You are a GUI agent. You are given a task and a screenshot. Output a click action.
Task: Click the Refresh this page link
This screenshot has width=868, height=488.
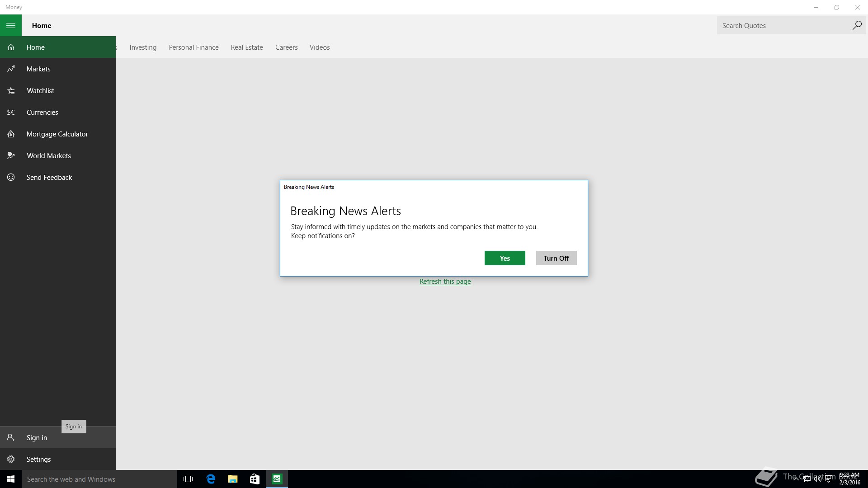tap(445, 281)
